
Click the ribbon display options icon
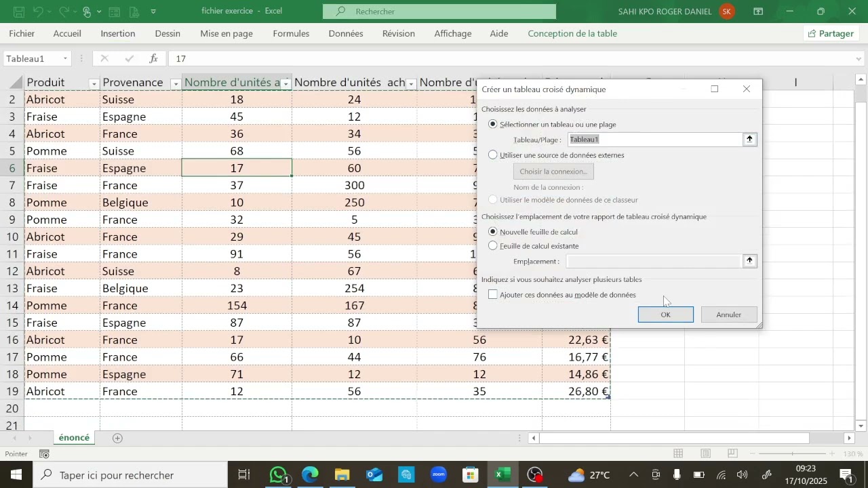(x=758, y=12)
